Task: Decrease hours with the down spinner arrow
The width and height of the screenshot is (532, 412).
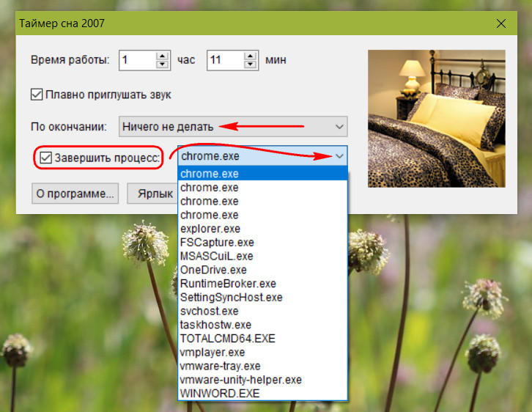Action: click(x=162, y=64)
